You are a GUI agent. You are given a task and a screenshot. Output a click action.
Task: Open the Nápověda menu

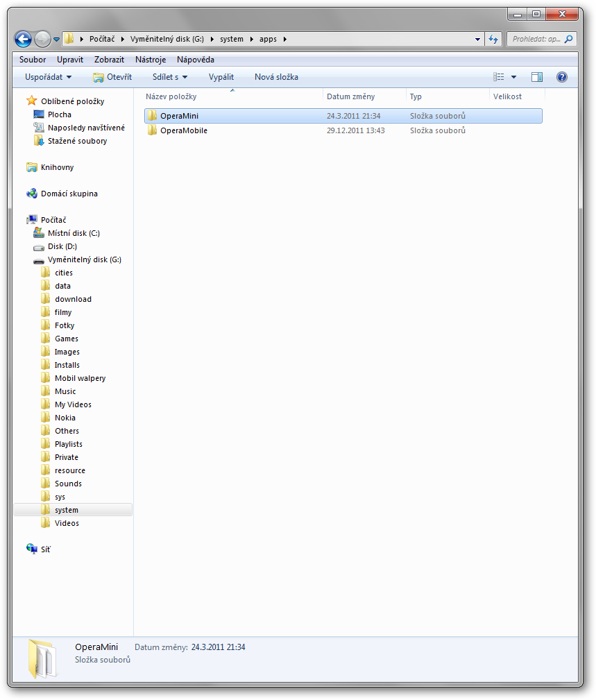(196, 60)
